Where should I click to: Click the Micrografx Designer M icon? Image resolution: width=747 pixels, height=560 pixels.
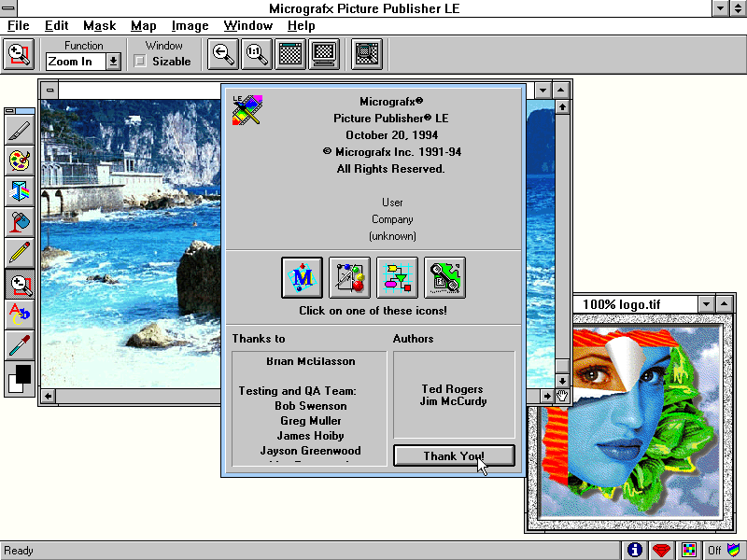point(302,277)
